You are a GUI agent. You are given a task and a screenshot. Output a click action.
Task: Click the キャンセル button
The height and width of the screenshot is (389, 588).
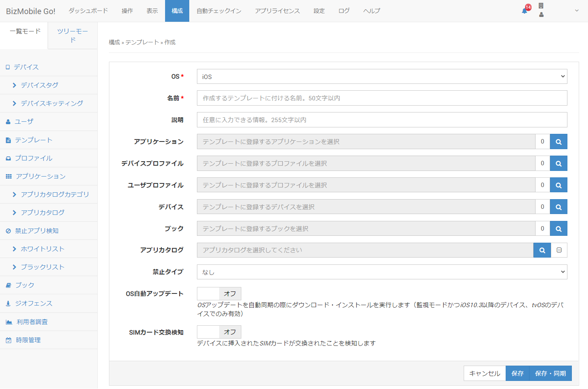[484, 374]
